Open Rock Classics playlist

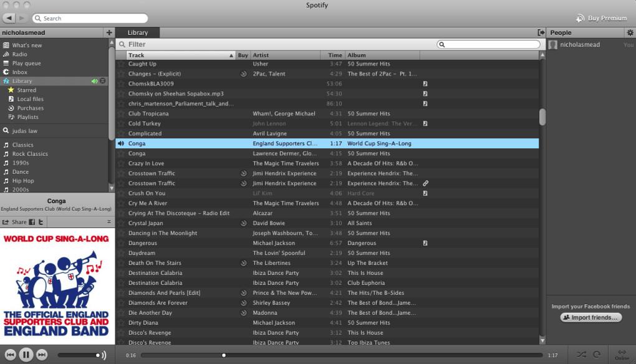pos(29,153)
